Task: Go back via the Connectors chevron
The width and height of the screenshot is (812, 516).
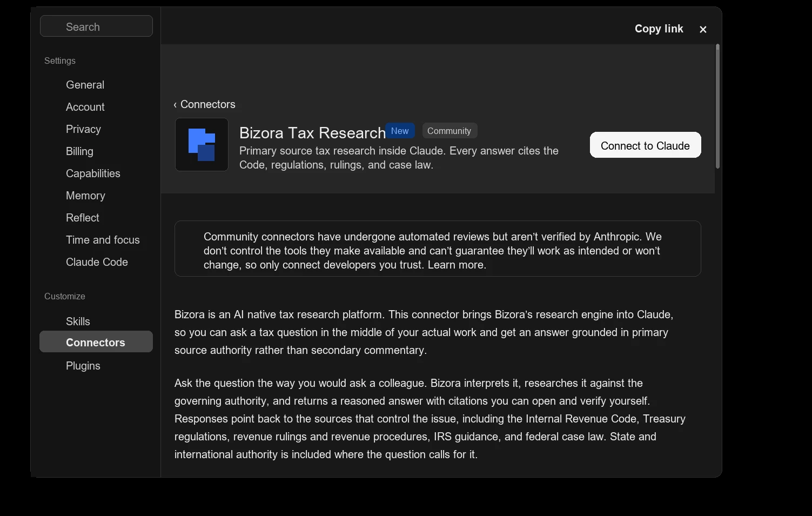Action: (x=204, y=104)
